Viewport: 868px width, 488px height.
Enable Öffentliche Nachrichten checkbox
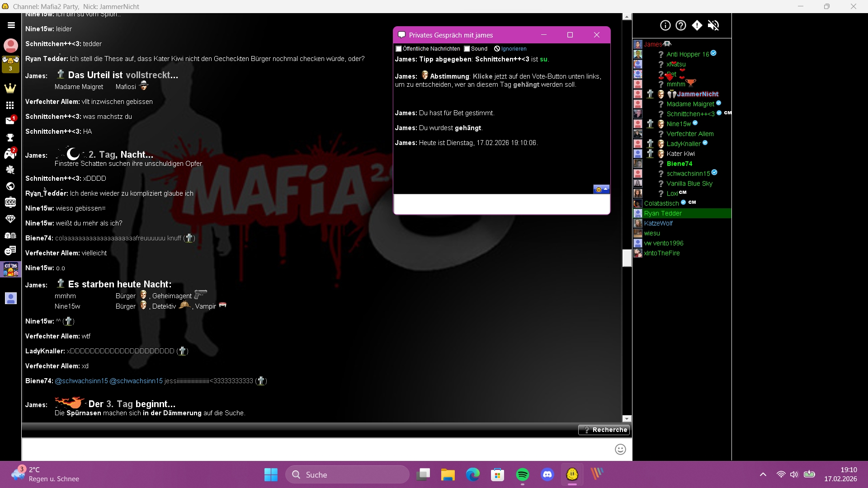click(x=399, y=49)
